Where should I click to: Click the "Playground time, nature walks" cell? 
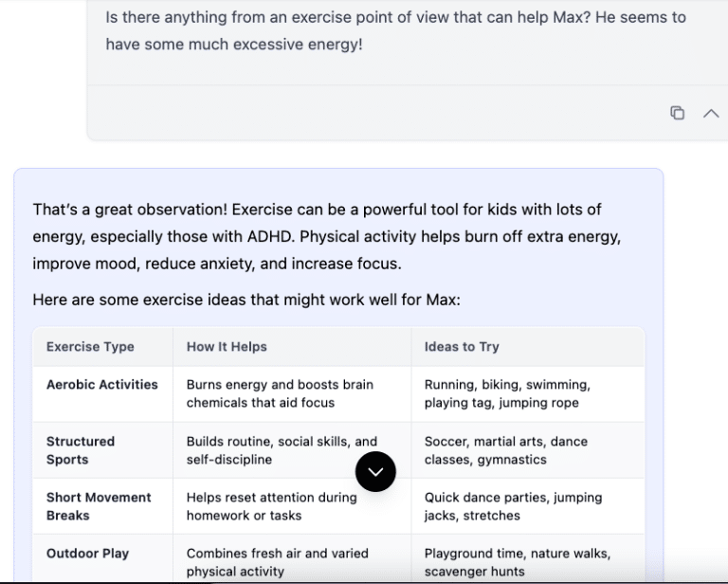pos(517,562)
